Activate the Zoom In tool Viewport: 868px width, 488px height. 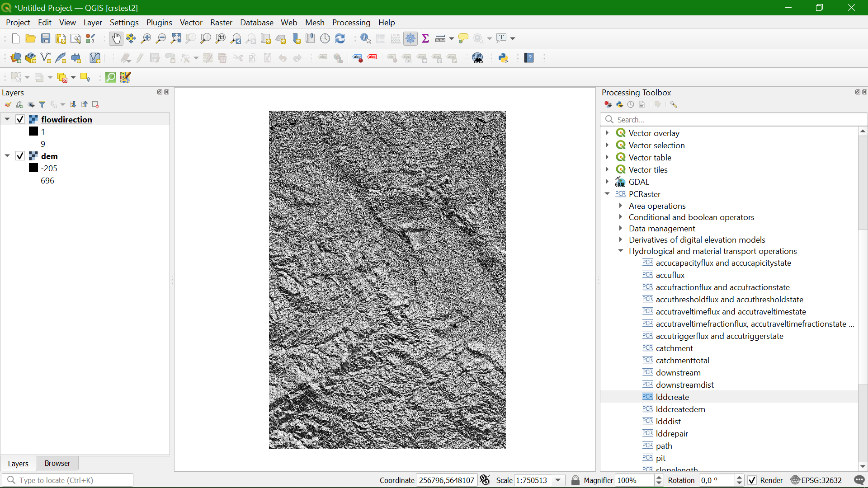coord(146,38)
